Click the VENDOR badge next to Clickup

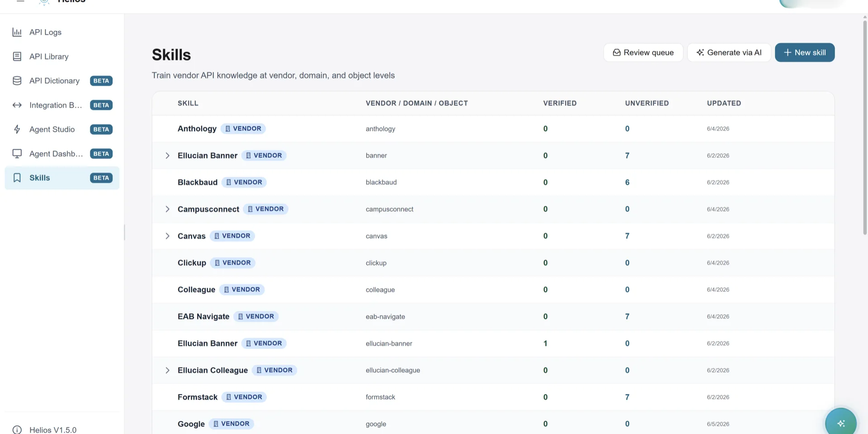233,263
